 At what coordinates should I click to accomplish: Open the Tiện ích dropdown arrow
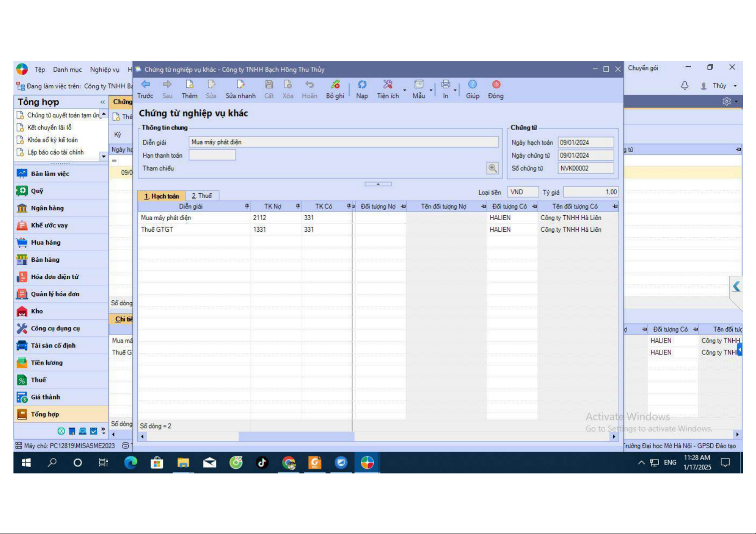click(x=405, y=90)
